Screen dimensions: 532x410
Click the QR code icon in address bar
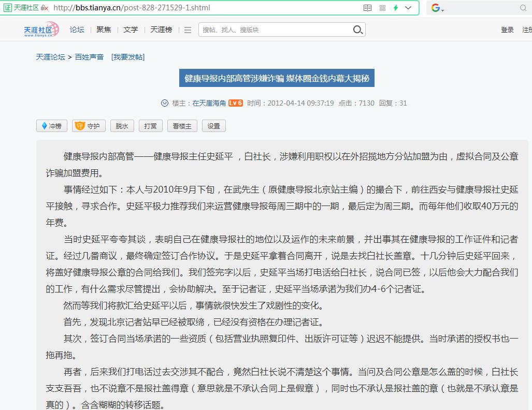click(382, 8)
